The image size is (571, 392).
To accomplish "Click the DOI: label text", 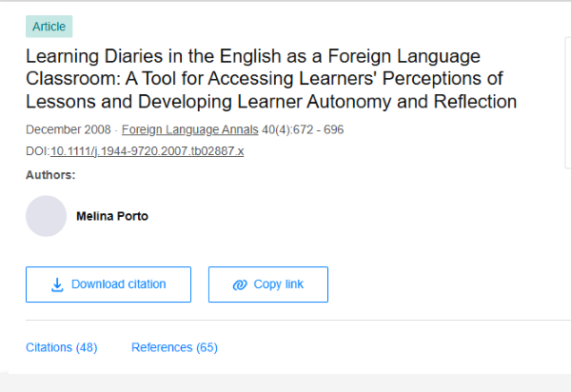I will 37,151.
